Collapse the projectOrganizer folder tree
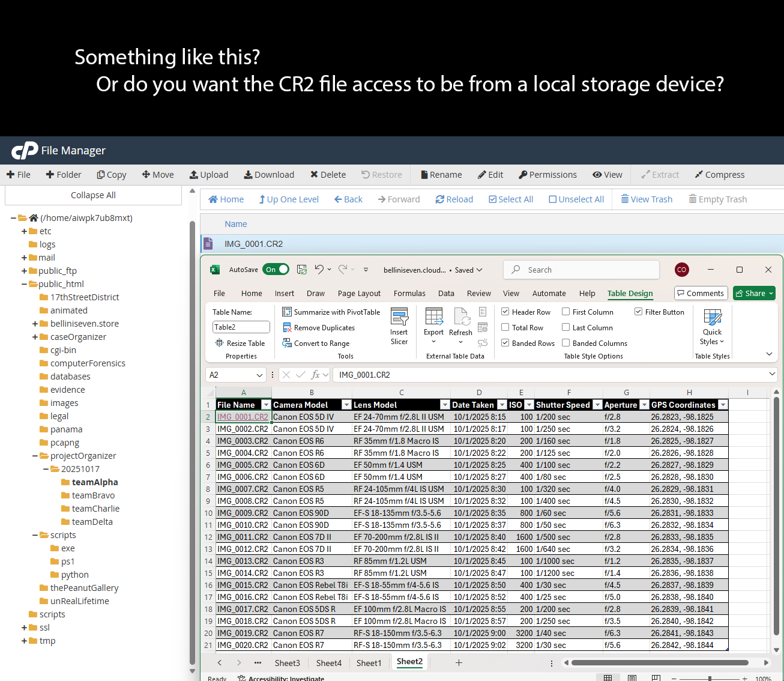784x681 pixels. 35,456
